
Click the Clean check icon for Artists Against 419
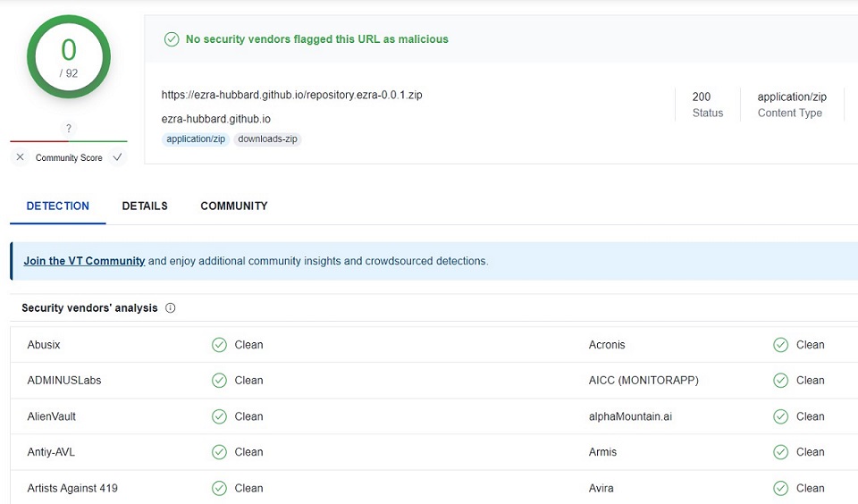(x=220, y=488)
